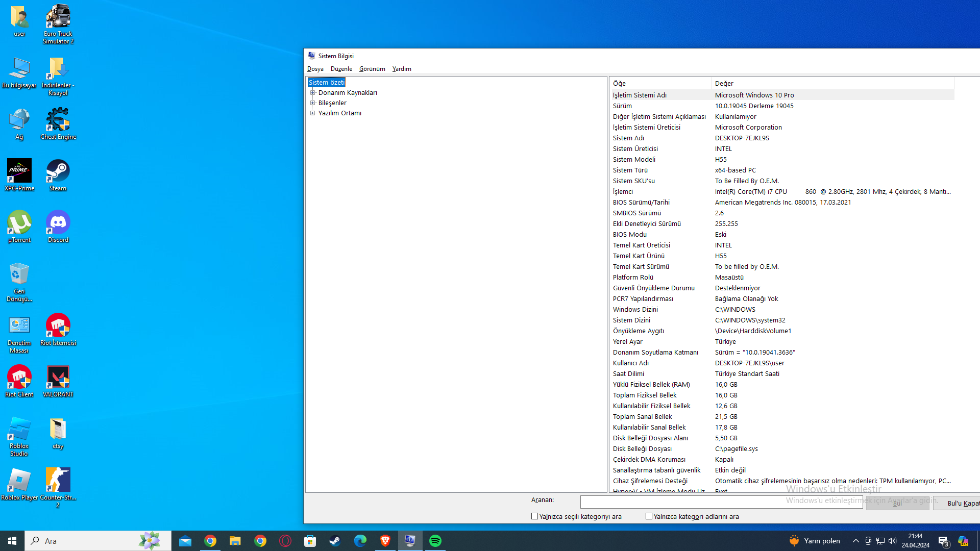
Task: Click the taskbar Ara search box
Action: [98, 541]
